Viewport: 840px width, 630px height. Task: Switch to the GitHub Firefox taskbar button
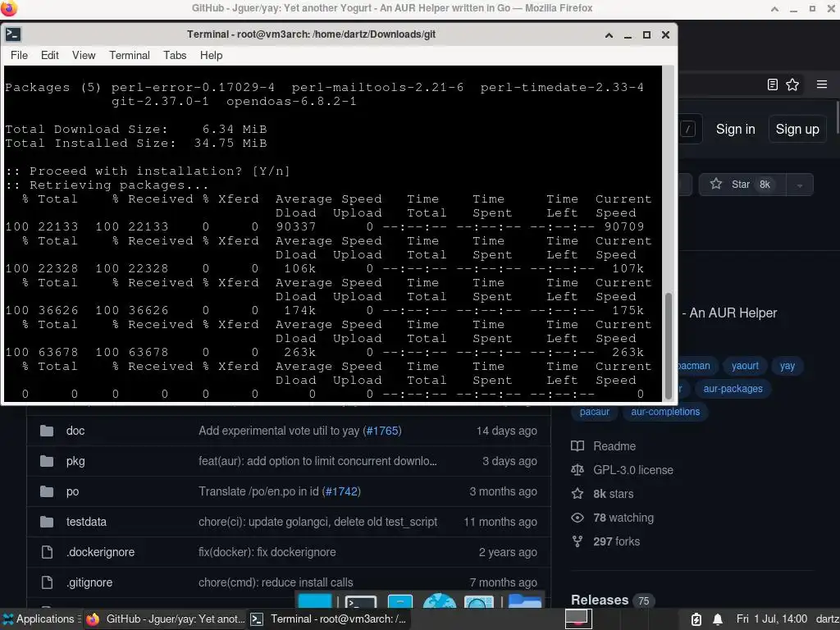click(x=166, y=619)
